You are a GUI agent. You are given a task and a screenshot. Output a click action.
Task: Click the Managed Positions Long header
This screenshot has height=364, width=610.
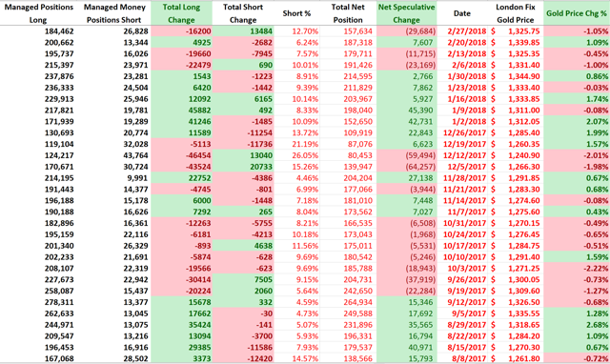coord(38,13)
